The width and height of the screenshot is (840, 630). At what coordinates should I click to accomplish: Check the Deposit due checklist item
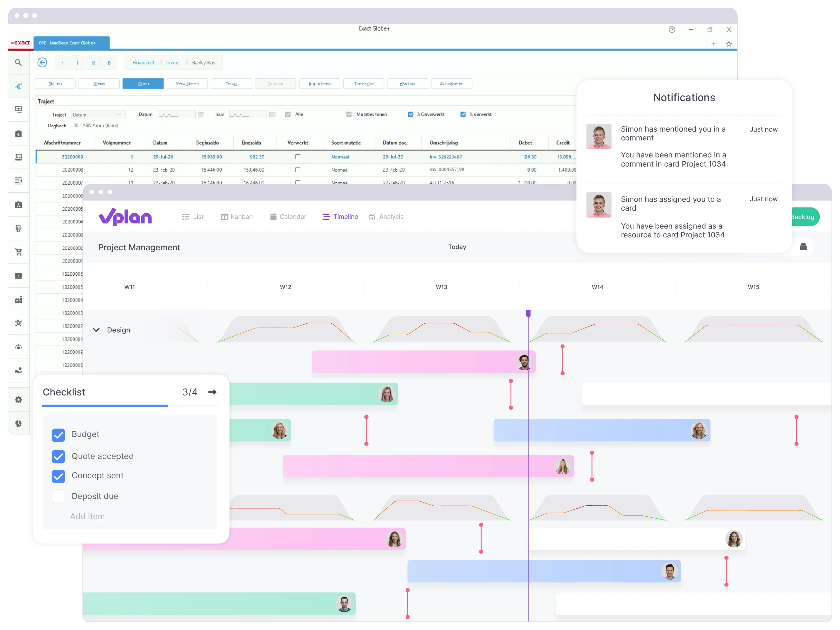click(59, 496)
